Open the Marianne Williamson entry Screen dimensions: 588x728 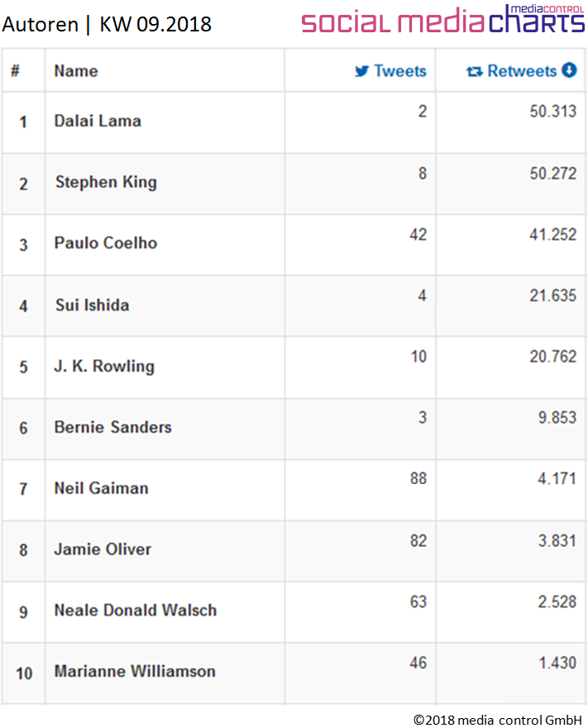click(x=135, y=672)
